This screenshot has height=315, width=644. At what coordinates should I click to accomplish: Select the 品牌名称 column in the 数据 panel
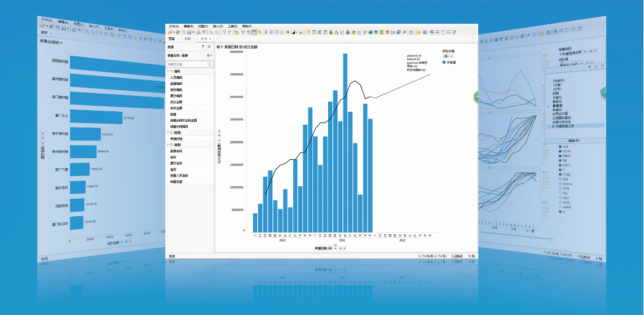pos(189,151)
